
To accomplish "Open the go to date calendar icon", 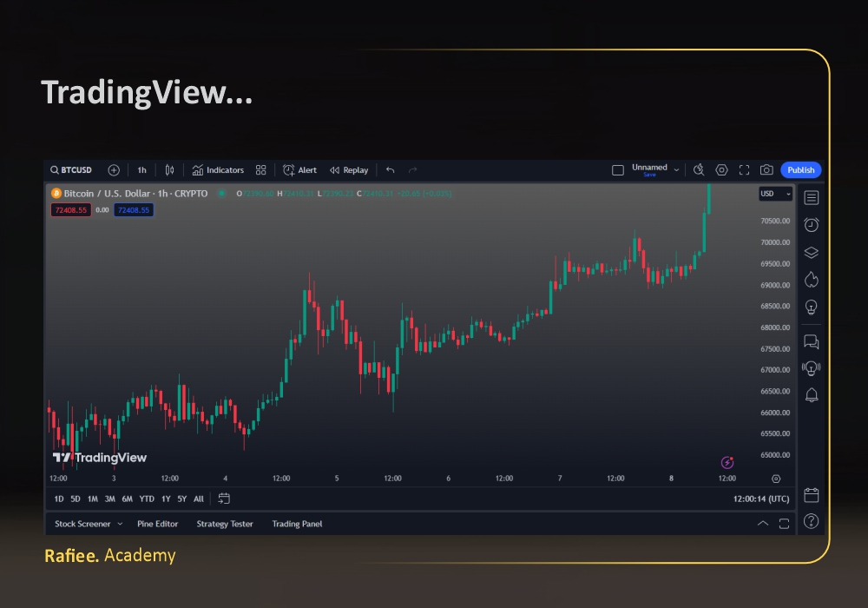I will (224, 499).
